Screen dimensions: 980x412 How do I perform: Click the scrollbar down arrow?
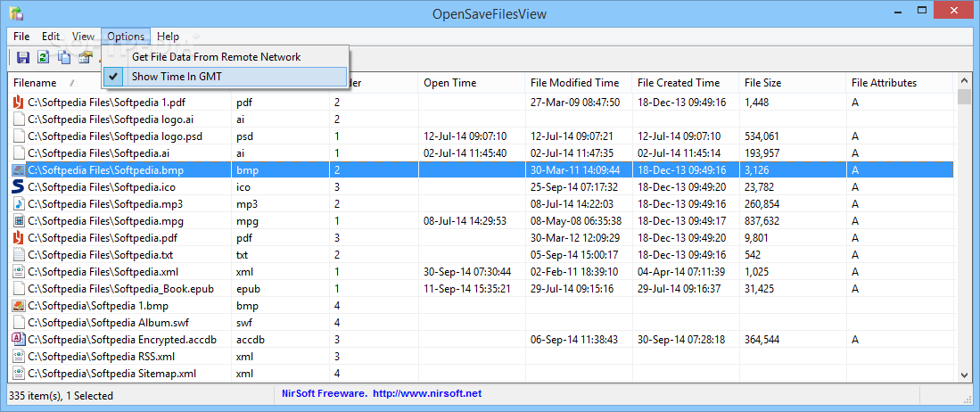tap(964, 374)
